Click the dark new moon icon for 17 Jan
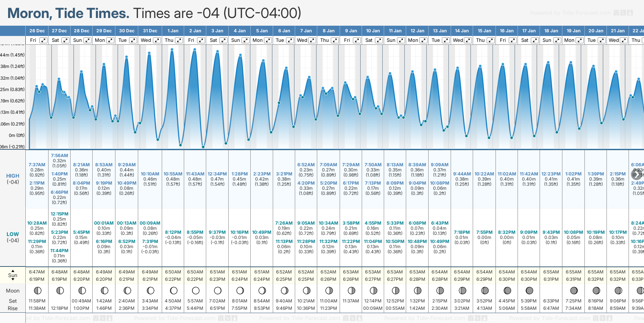The width and height of the screenshot is (644, 323). (529, 291)
